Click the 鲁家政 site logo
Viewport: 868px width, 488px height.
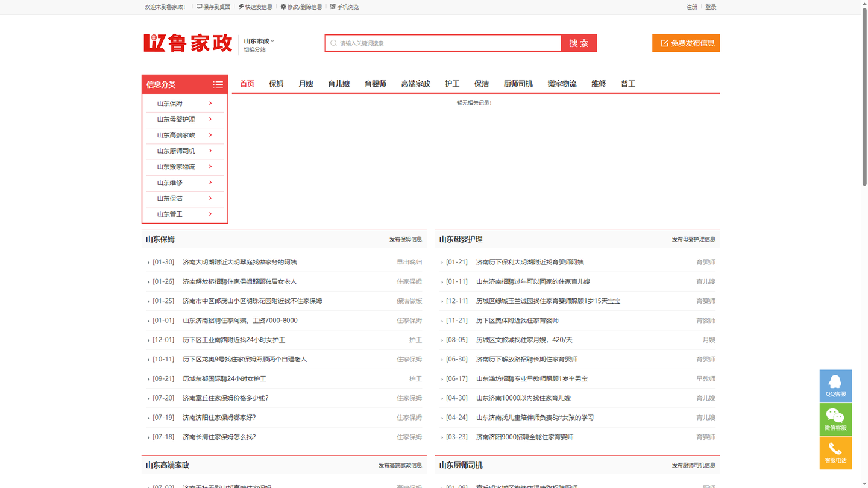pyautogui.click(x=188, y=43)
